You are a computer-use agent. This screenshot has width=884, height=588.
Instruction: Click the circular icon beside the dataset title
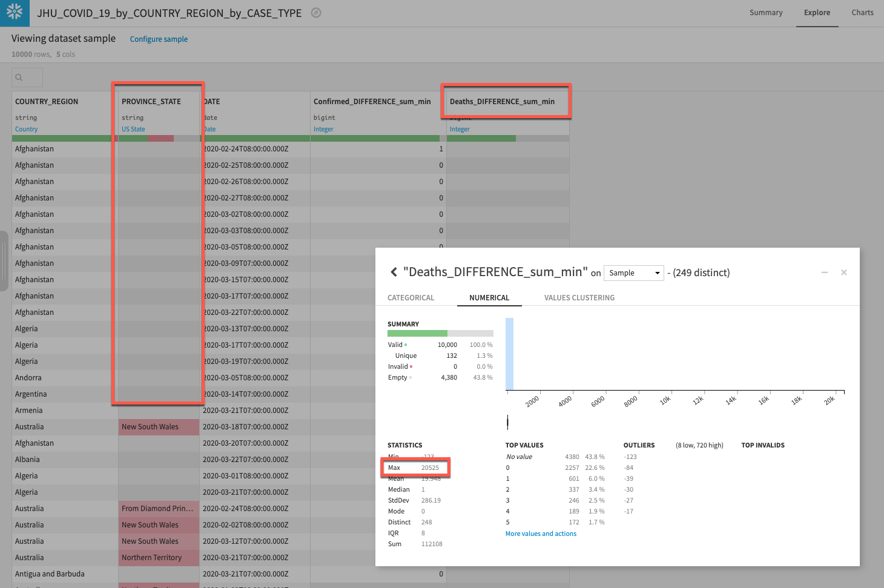click(x=316, y=13)
